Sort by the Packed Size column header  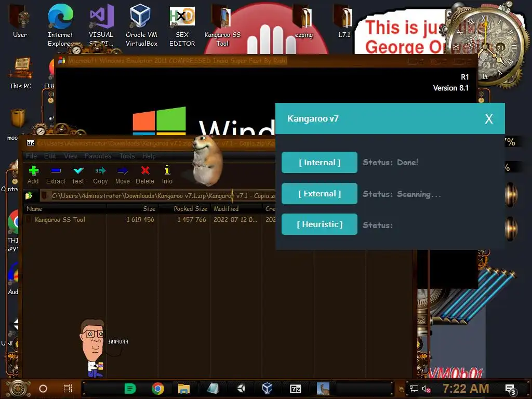point(184,209)
